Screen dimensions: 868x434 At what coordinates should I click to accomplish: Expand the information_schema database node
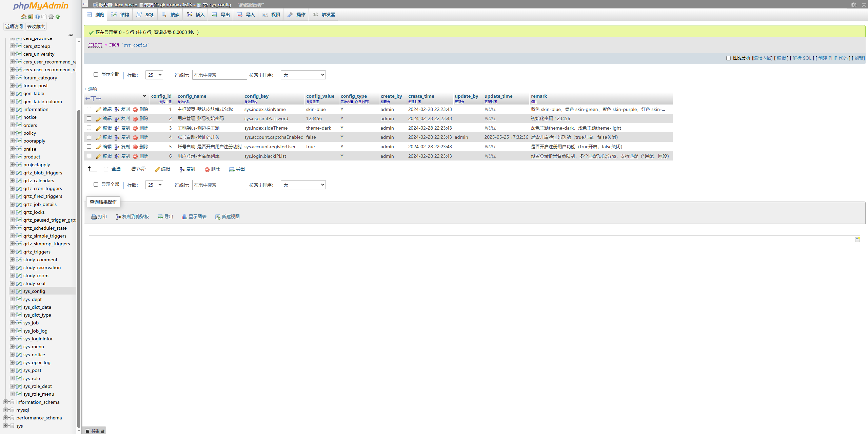[x=5, y=402]
